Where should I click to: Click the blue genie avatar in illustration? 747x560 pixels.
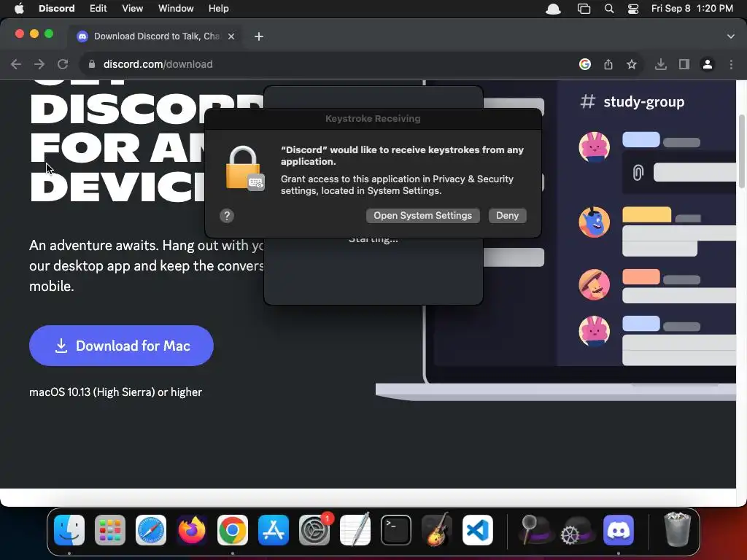coord(594,222)
